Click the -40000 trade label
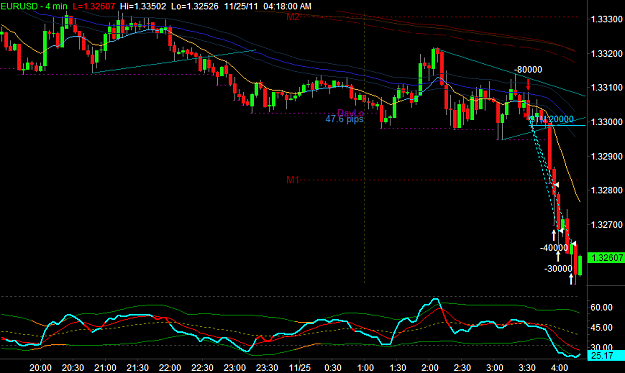Viewport: 625px width, 373px height. [554, 248]
